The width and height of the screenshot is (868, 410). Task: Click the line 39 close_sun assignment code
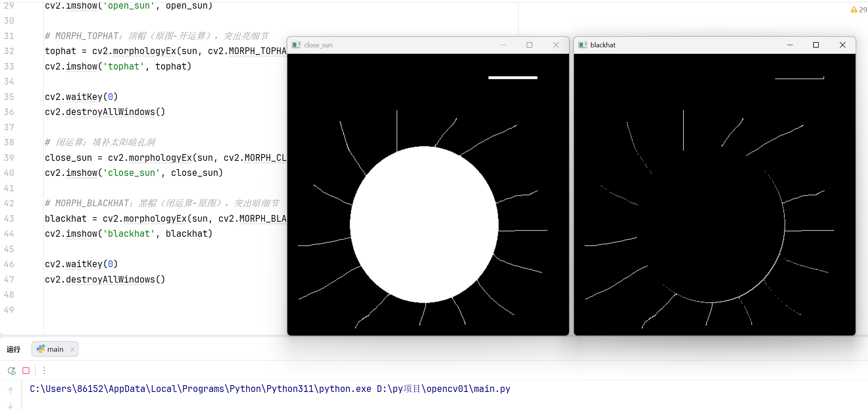pyautogui.click(x=165, y=158)
